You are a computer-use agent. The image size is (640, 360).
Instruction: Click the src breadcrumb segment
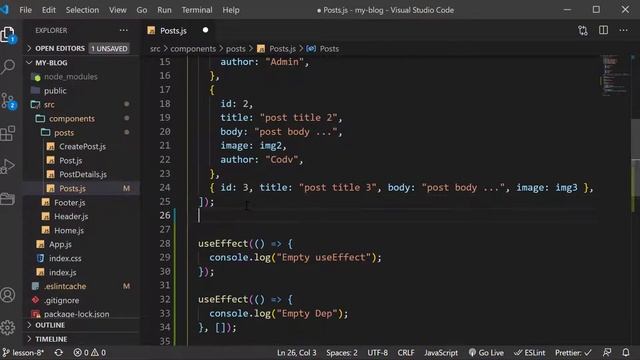tap(155, 49)
